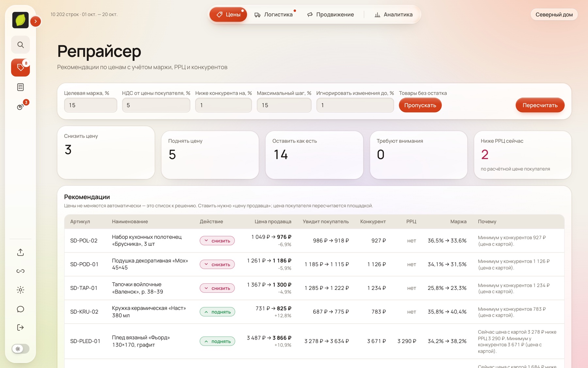The height and width of the screenshot is (368, 588).
Task: Select the Требуют внимания card
Action: click(418, 155)
